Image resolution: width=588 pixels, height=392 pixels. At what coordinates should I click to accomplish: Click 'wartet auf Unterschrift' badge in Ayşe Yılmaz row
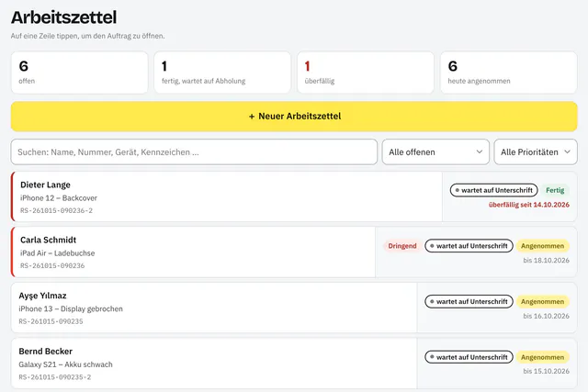click(469, 302)
